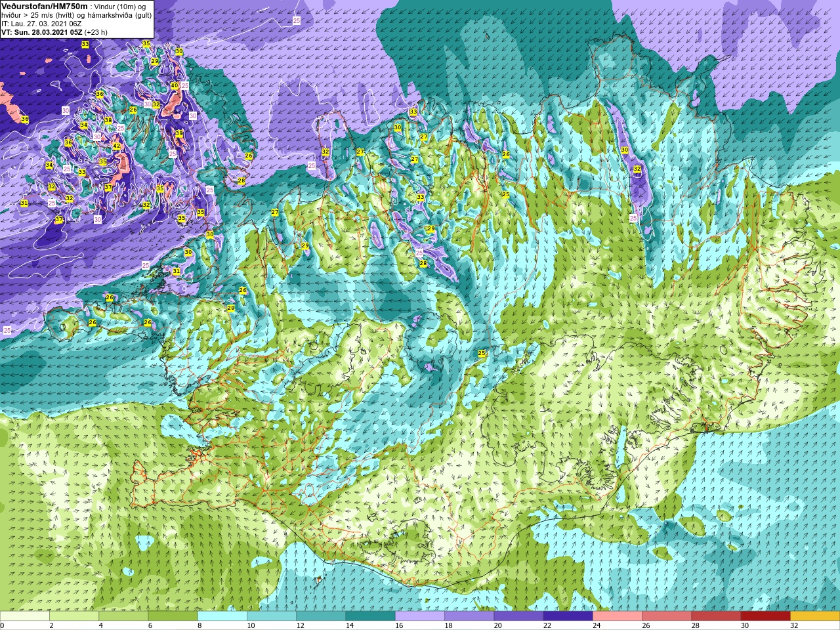Click the 0–2 m/s palest legend swatch
840x630 pixels.
pyautogui.click(x=25, y=616)
